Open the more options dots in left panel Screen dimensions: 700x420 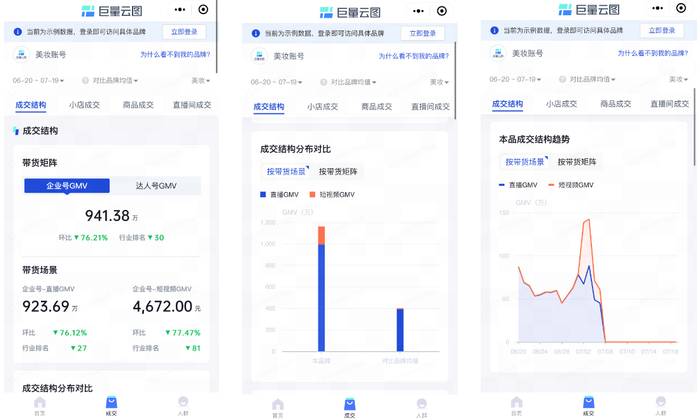[x=180, y=9]
